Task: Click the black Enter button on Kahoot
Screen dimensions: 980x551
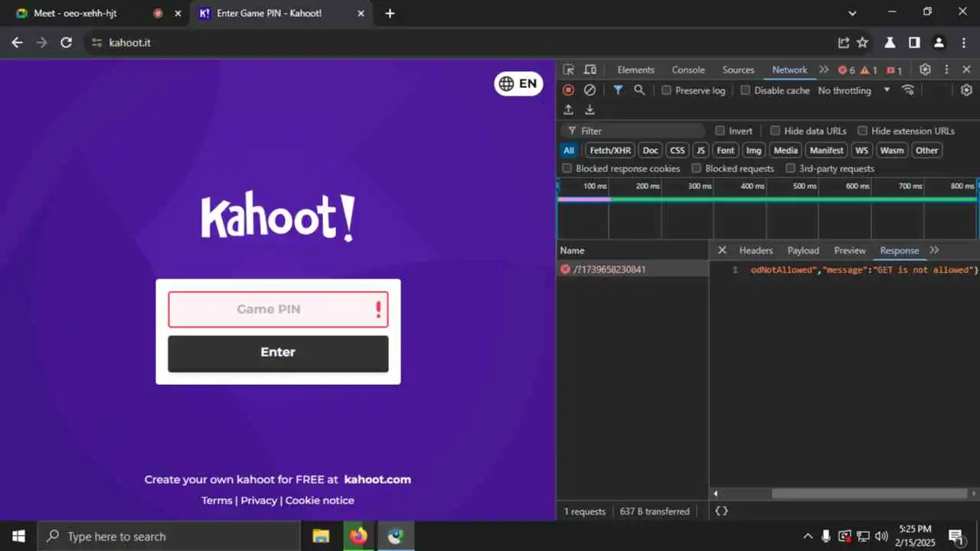Action: tap(278, 354)
